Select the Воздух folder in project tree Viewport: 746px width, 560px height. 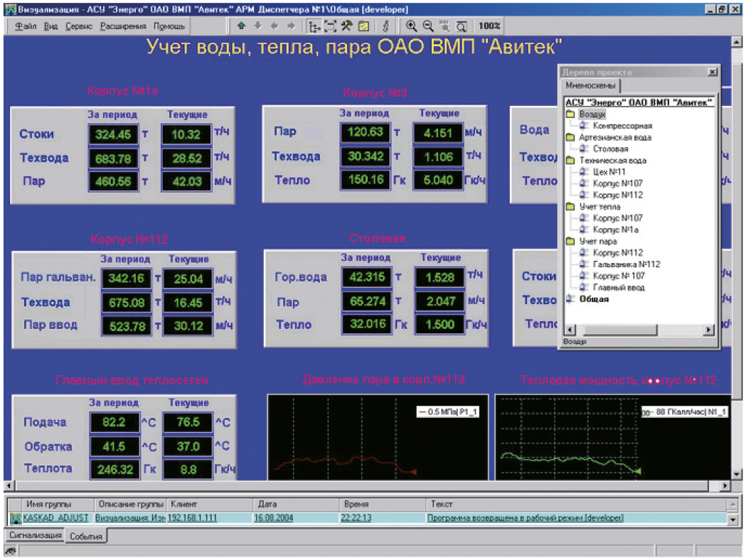point(592,114)
